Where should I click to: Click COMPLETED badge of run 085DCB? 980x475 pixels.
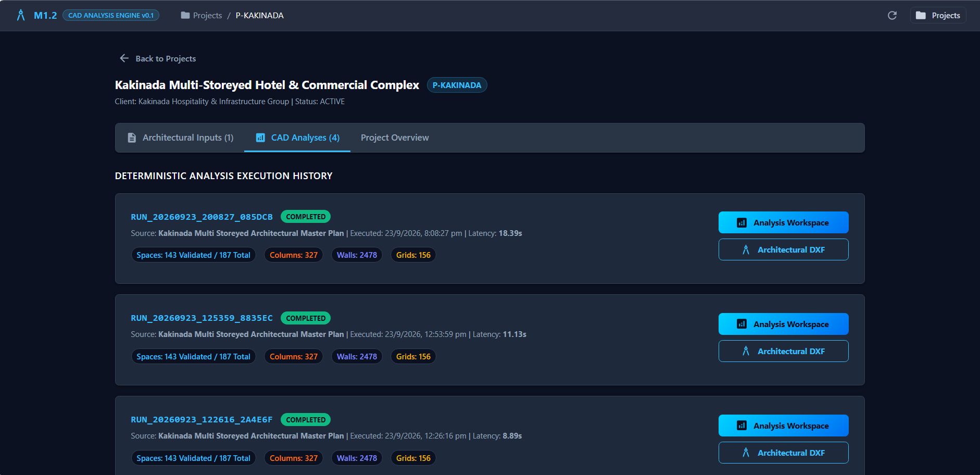(306, 217)
